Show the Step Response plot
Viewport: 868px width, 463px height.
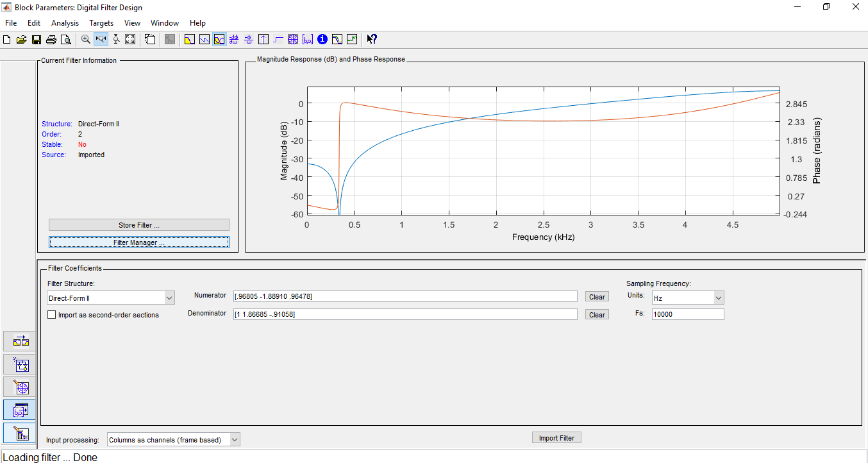coord(278,39)
